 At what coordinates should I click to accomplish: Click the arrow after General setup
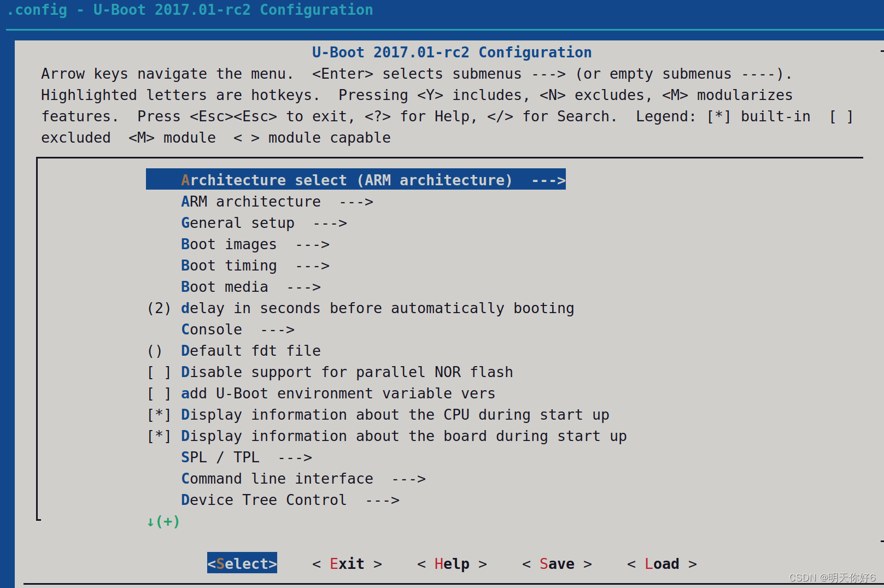point(330,223)
